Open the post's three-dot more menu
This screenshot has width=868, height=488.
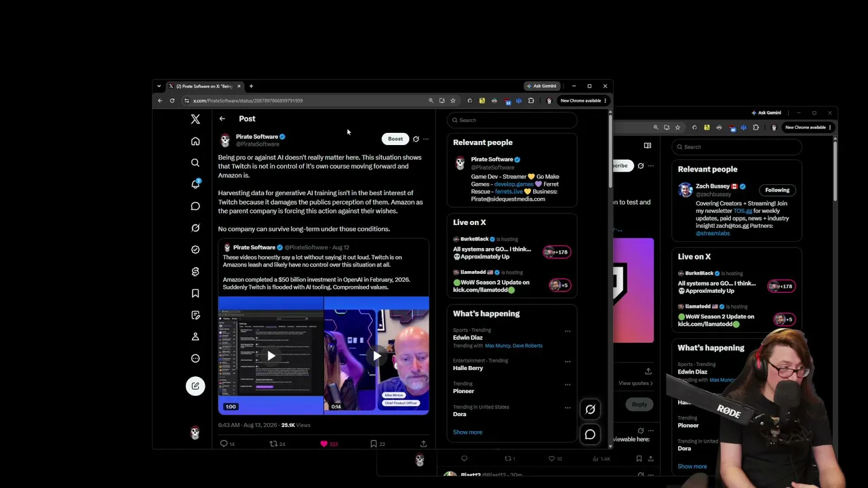(x=426, y=139)
